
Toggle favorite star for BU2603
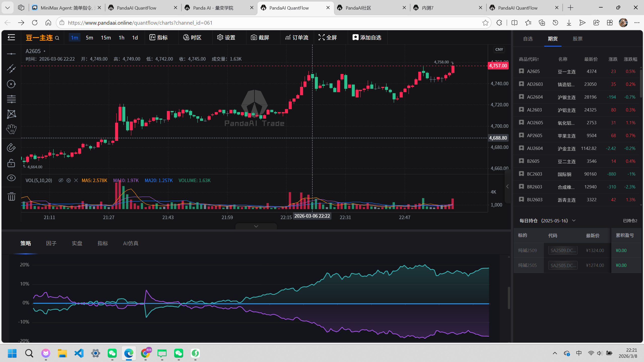(x=521, y=199)
